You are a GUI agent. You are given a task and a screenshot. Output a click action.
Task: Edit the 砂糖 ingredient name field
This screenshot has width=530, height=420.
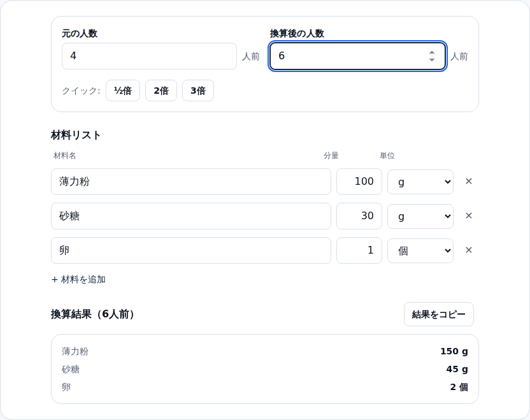191,216
